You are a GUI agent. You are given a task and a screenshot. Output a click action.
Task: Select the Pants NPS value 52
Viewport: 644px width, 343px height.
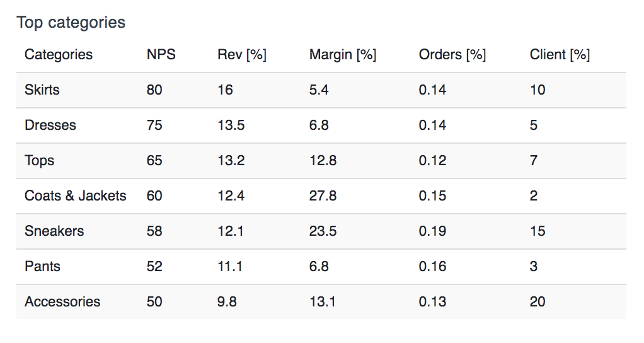point(154,267)
